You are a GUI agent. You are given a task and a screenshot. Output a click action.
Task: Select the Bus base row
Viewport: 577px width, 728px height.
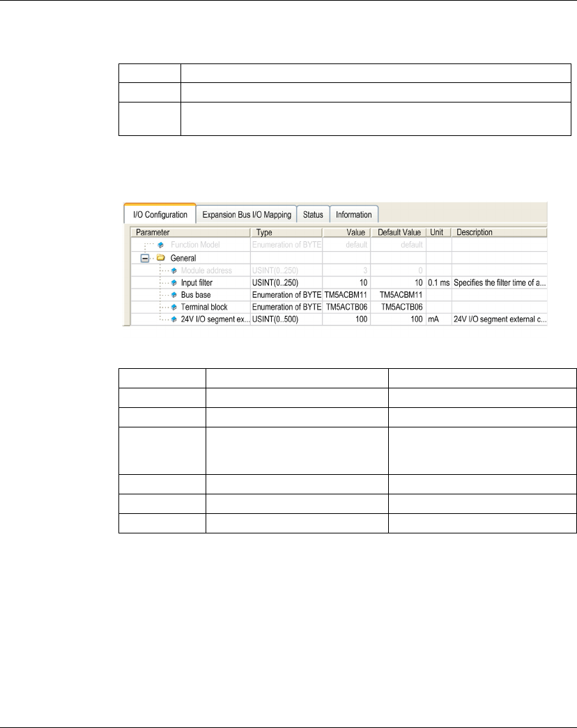339,295
